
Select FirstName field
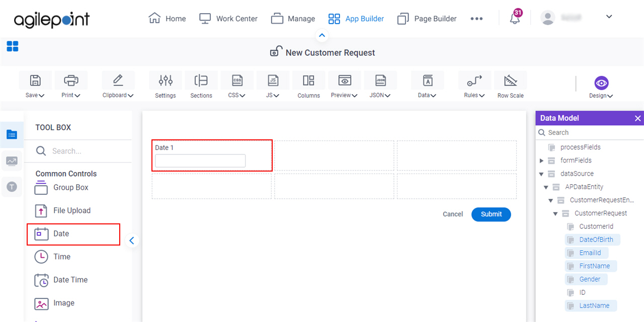pos(591,266)
